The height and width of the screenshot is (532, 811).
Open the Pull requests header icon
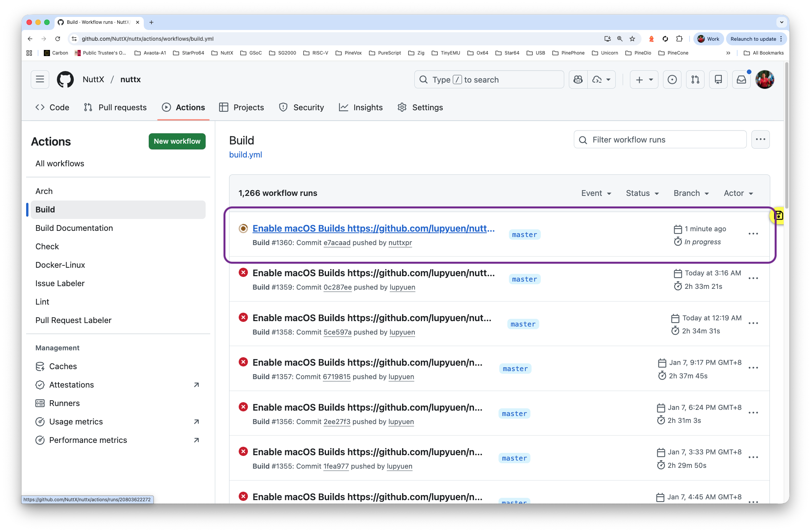tap(695, 80)
